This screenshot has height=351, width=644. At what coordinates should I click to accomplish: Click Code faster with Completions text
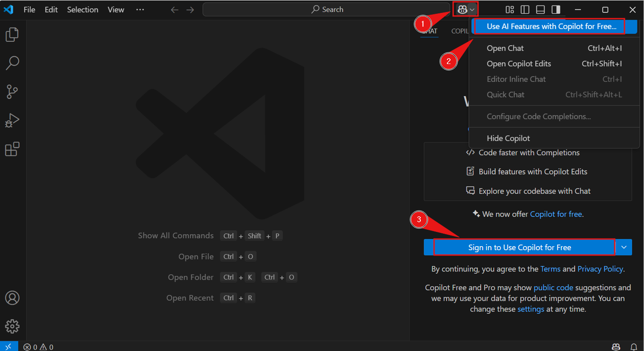tap(529, 153)
